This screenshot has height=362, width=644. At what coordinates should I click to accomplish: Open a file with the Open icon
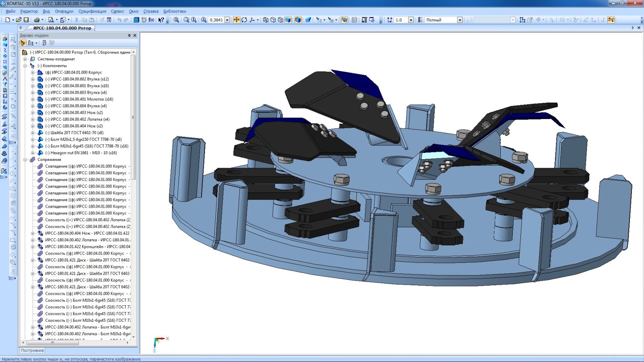click(19, 20)
